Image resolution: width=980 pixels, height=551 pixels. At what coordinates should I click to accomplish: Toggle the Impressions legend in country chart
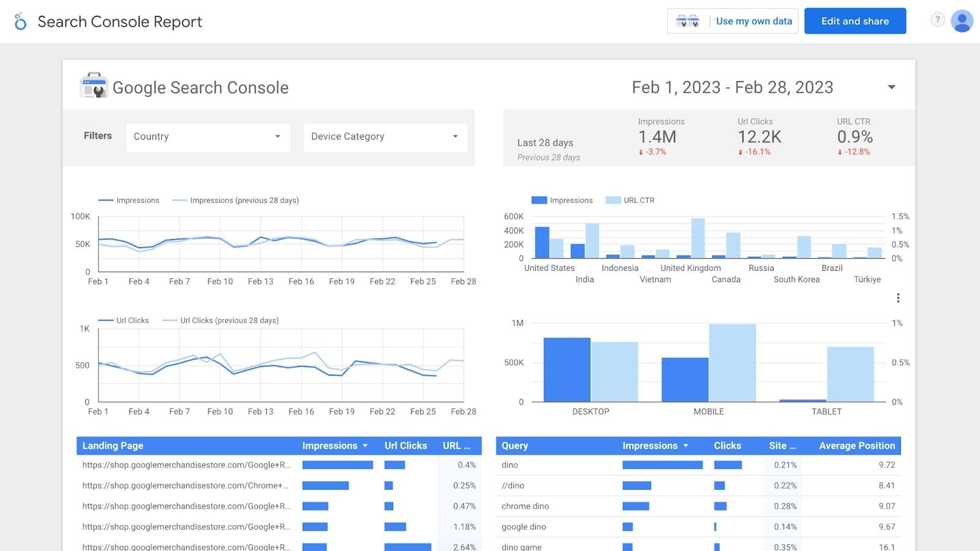click(x=562, y=200)
